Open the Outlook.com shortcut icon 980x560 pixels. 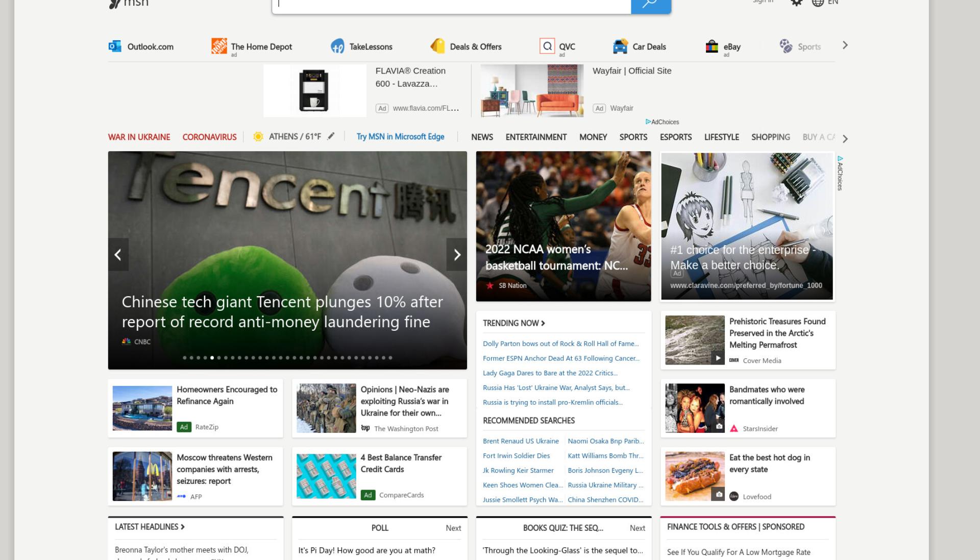click(x=115, y=46)
